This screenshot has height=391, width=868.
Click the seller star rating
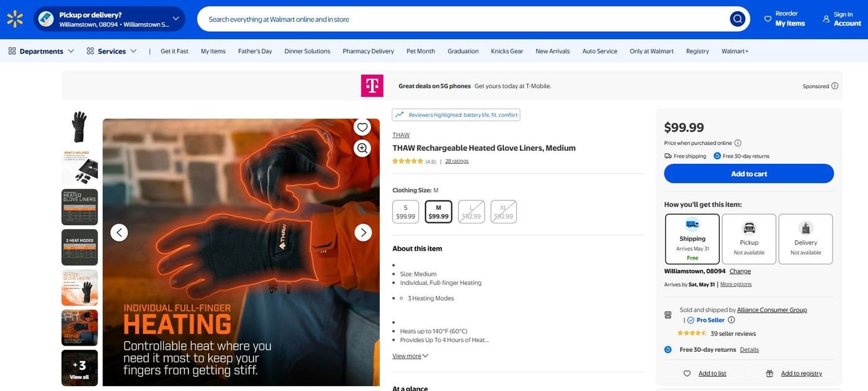pos(692,333)
